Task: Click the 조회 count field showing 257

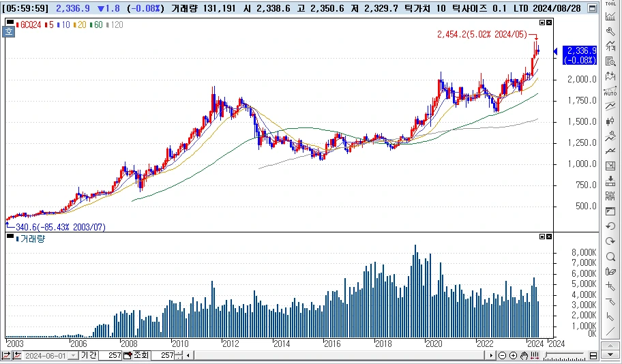Action: click(x=164, y=355)
